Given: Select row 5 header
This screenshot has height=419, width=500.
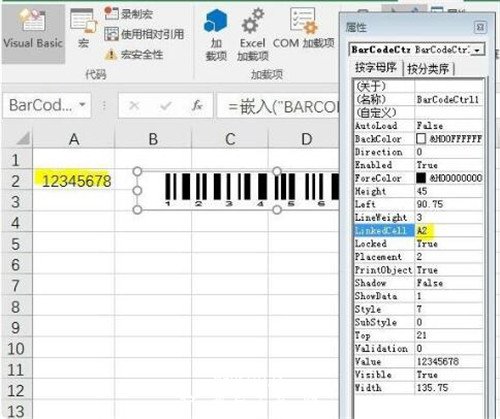Looking at the screenshot, I should pyautogui.click(x=16, y=244).
